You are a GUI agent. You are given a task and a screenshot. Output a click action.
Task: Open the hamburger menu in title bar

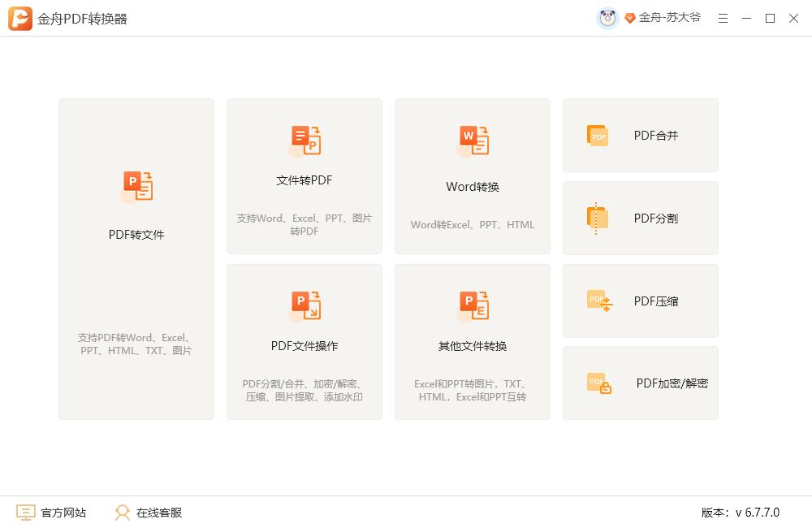[x=723, y=18]
